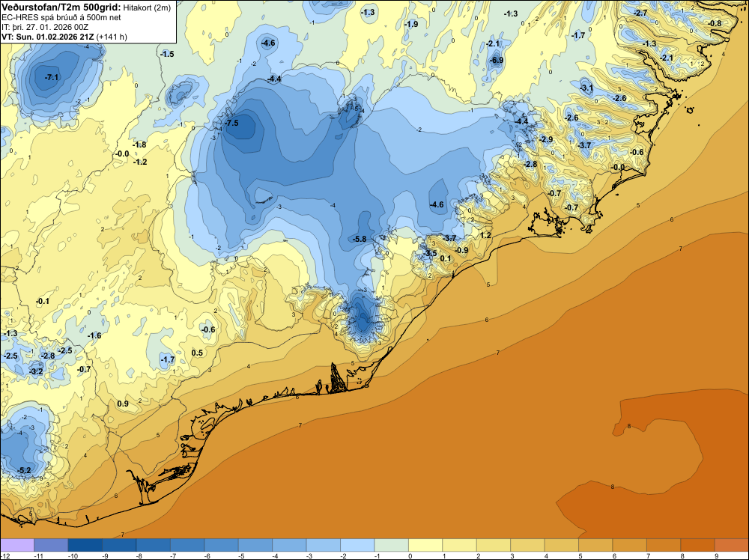Viewport: 749px width, 560px height.
Task: Select the 'IT: þri. 27. 01. 2026 00Z' line
Action: [x=45, y=27]
